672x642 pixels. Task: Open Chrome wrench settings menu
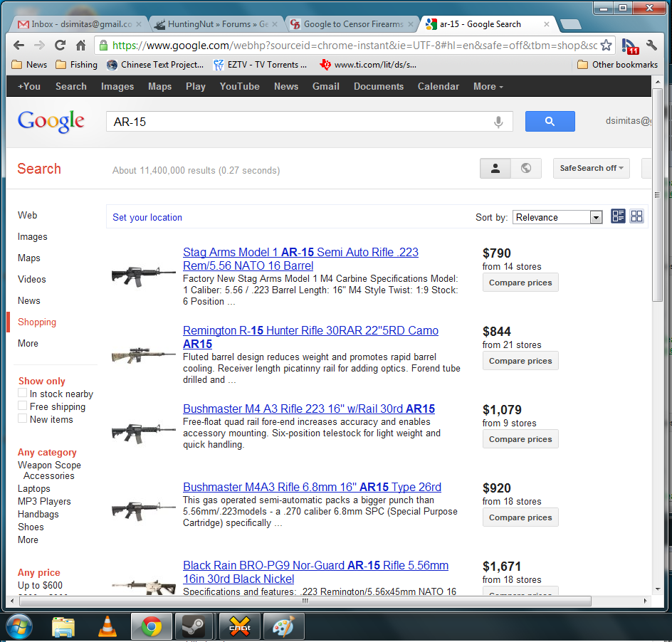[651, 45]
